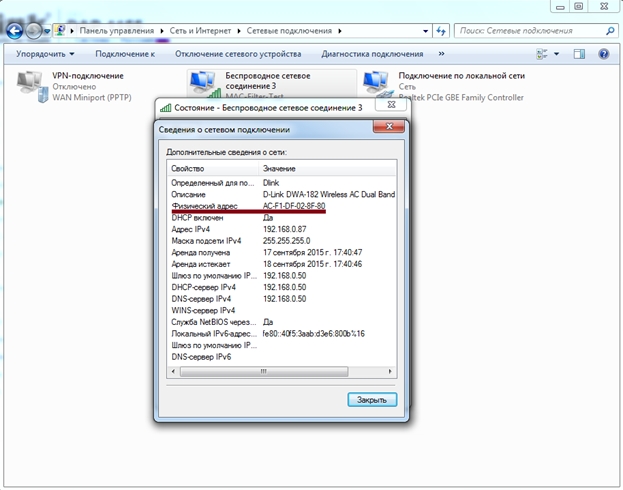Toggle the preview pane icon

point(579,54)
